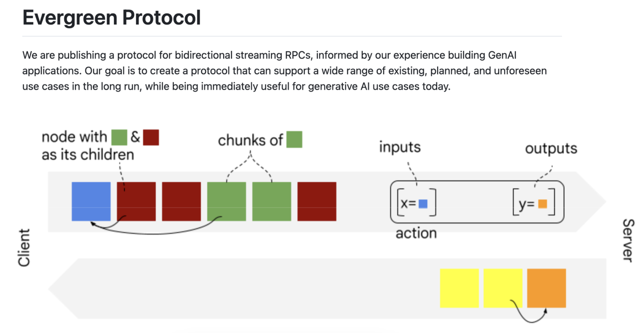This screenshot has height=333, width=644.
Task: Click the vertical 'Client' label
Action: click(24, 248)
